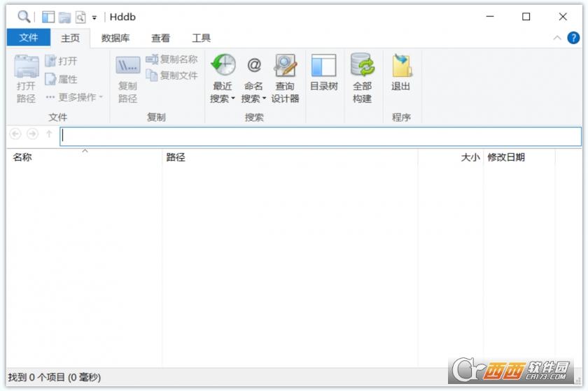Open the quick access toolbar dropdown arrow

[94, 17]
